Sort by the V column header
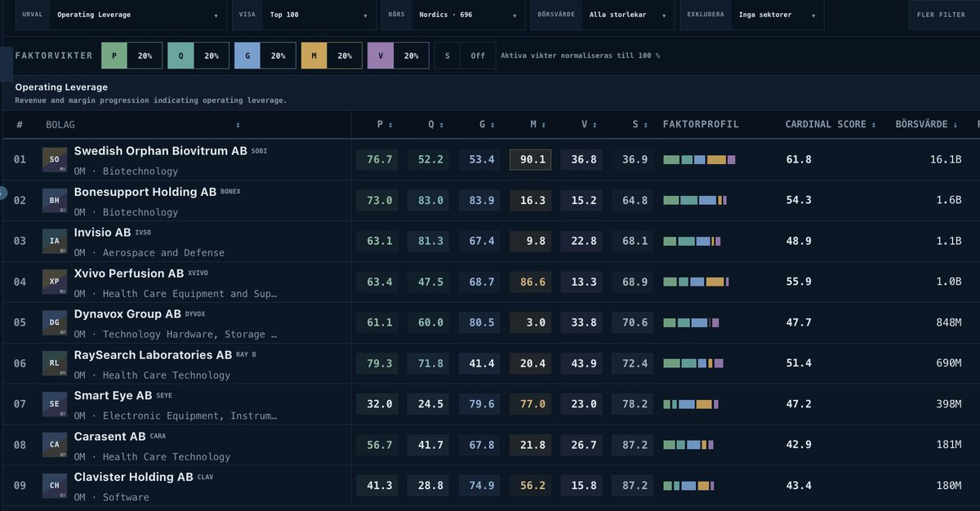 click(590, 124)
